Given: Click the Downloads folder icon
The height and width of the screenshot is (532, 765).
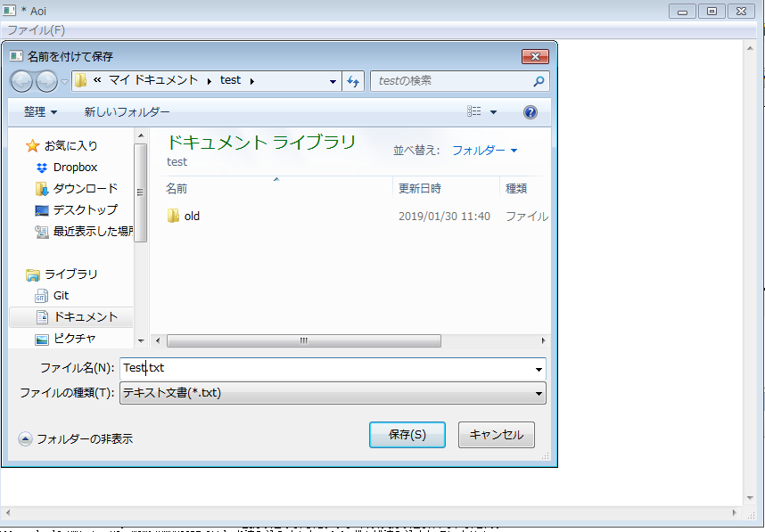Looking at the screenshot, I should (42, 189).
